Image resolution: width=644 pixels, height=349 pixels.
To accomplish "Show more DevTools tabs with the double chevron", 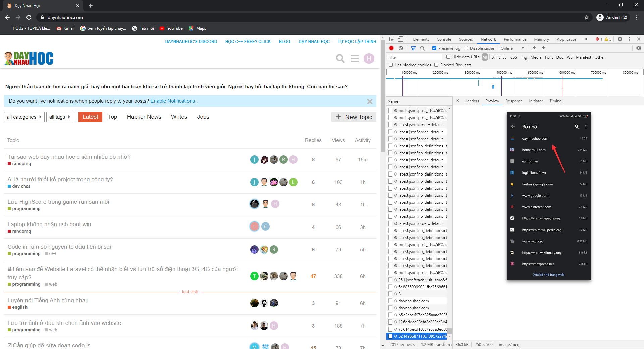I will point(586,39).
